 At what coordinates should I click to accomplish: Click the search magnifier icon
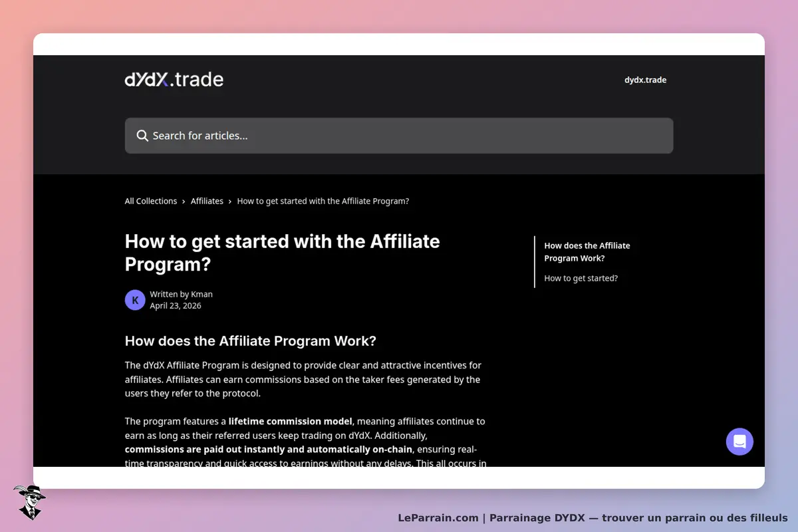tap(142, 136)
